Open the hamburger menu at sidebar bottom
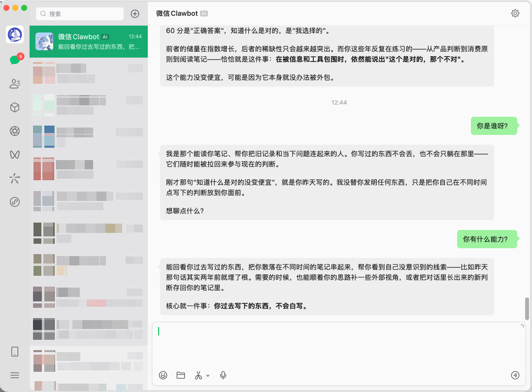 (x=15, y=375)
